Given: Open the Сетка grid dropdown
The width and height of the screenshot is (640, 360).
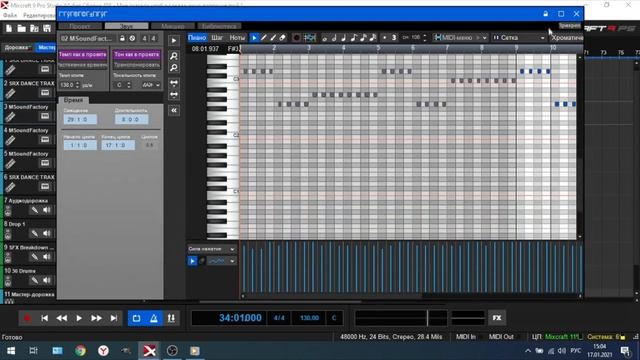Looking at the screenshot, I should coord(519,38).
